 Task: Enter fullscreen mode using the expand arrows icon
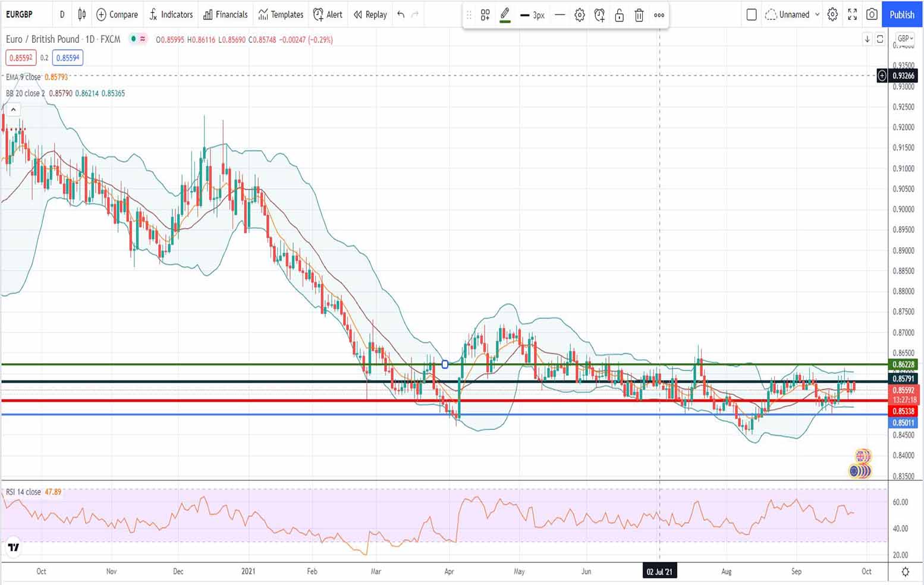click(x=852, y=14)
